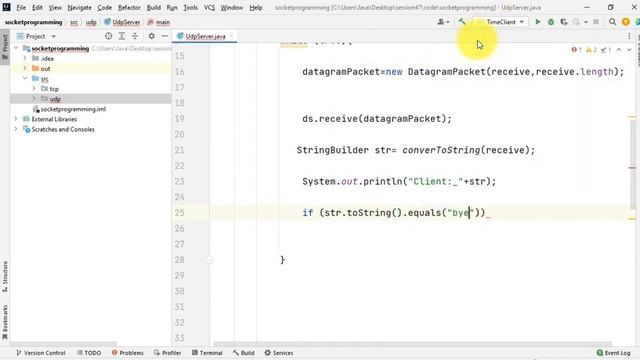Open the Terminal tool window
The width and height of the screenshot is (640, 360).
[x=207, y=353]
